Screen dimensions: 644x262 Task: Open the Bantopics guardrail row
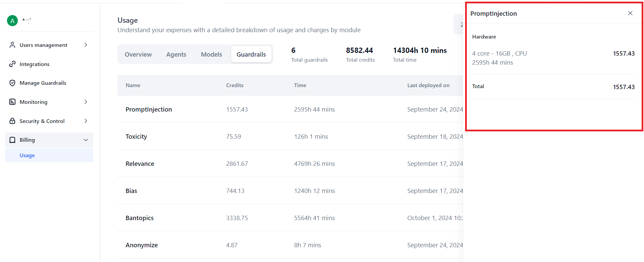[x=290, y=218]
